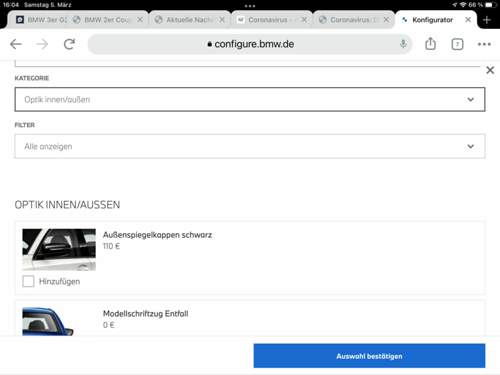Open the Außenspiegelkappen schwarz product image
500x375 pixels.
point(59,250)
